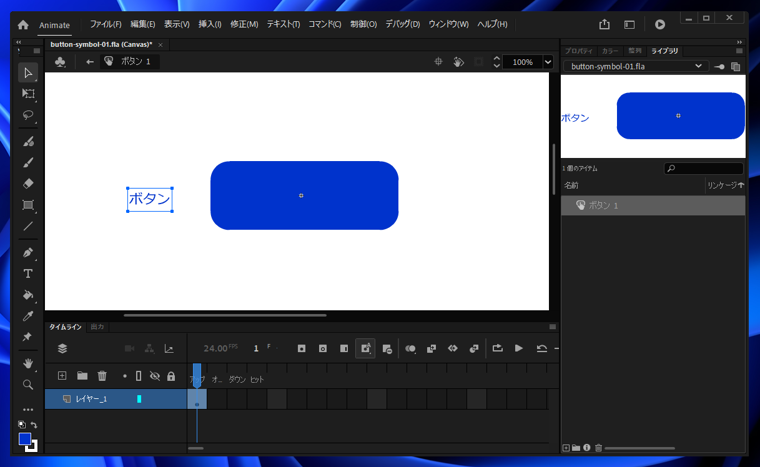Viewport: 760px width, 467px height.
Task: Toggle Show All Layers as Outlines
Action: 138,376
